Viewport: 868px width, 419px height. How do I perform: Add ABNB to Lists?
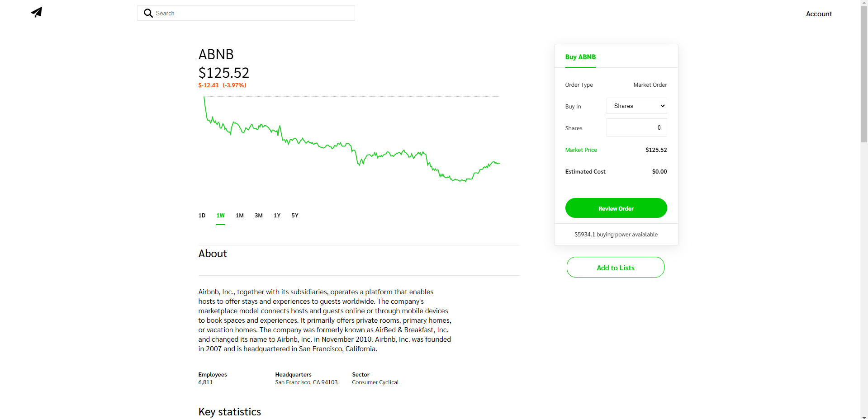[x=615, y=267]
